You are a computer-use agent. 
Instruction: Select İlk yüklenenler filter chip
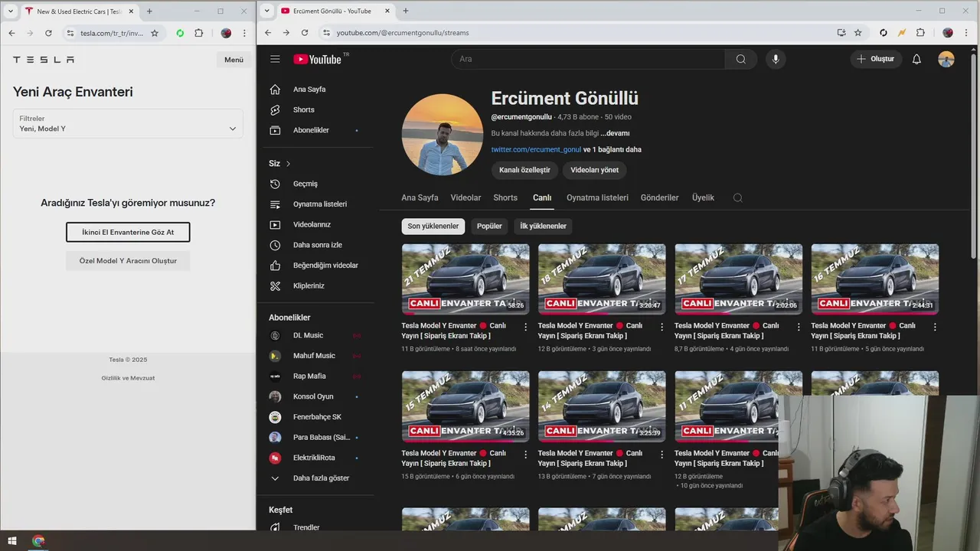click(x=544, y=226)
